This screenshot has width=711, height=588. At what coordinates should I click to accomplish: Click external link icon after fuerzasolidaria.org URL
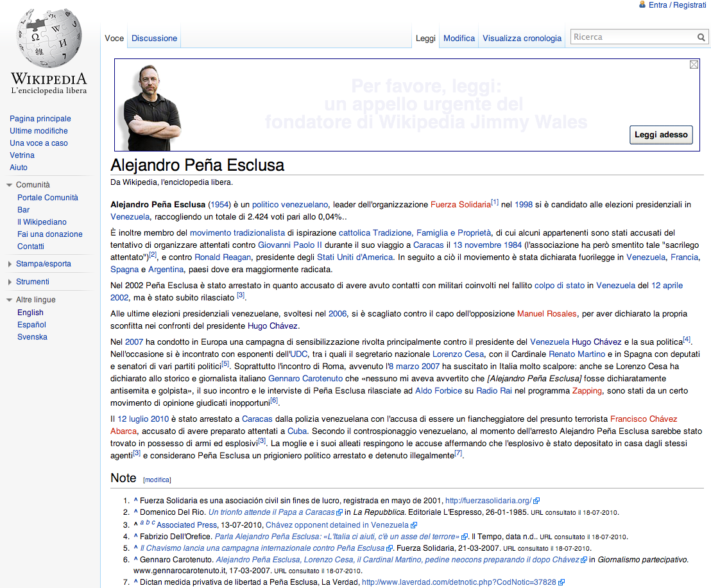[536, 501]
